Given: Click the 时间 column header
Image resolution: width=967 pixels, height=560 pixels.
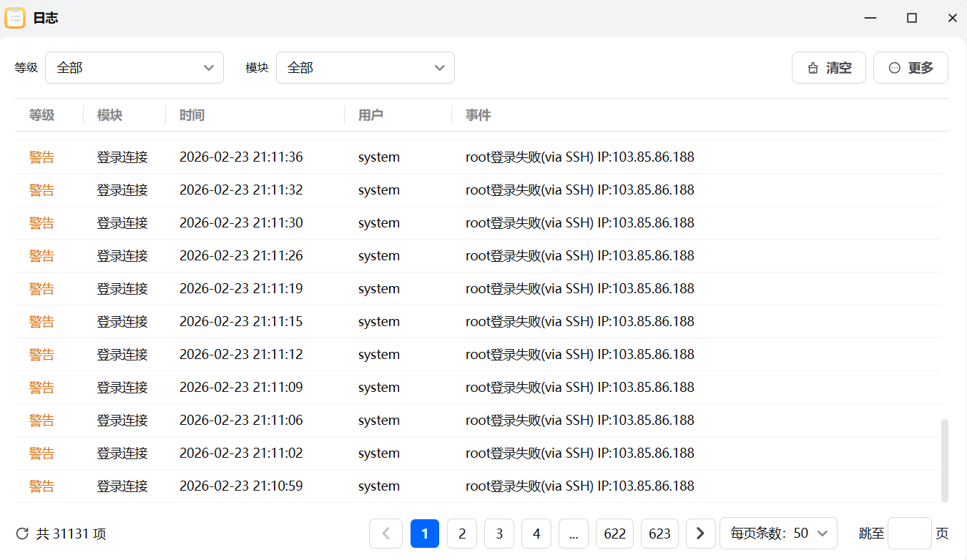Looking at the screenshot, I should point(192,114).
